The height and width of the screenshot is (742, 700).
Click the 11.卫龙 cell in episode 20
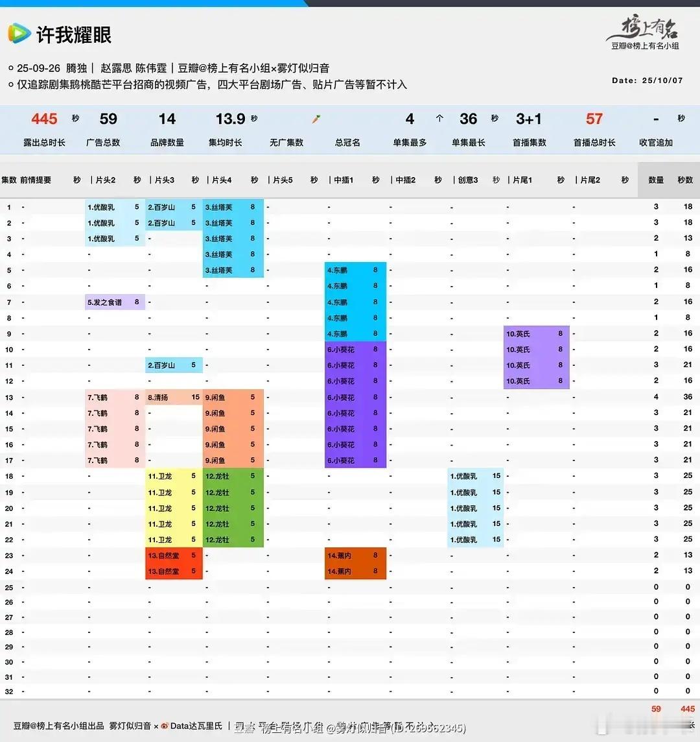pos(174,509)
